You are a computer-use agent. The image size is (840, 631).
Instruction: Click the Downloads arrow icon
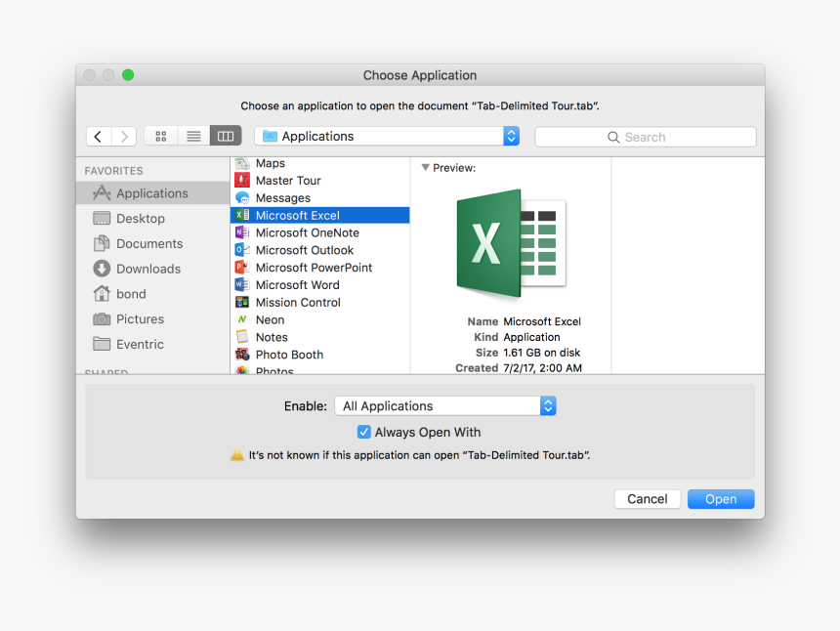102,269
